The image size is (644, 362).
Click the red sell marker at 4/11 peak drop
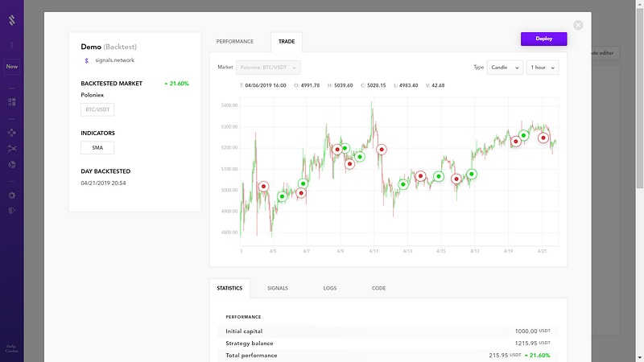[x=382, y=150]
